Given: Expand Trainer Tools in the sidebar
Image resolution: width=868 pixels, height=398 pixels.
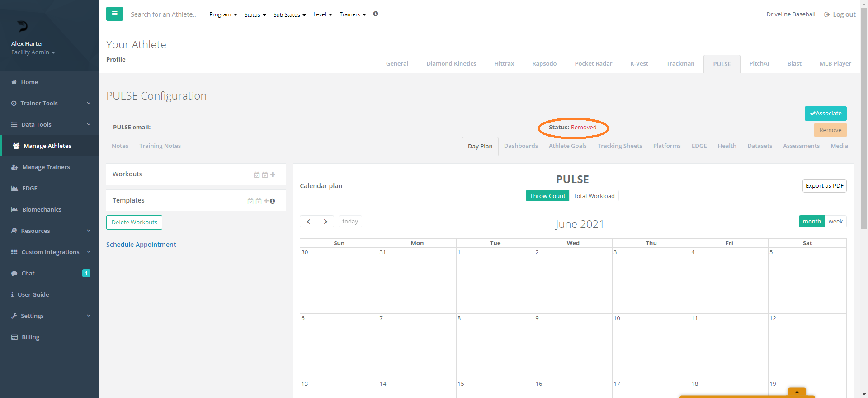Looking at the screenshot, I should pos(50,103).
